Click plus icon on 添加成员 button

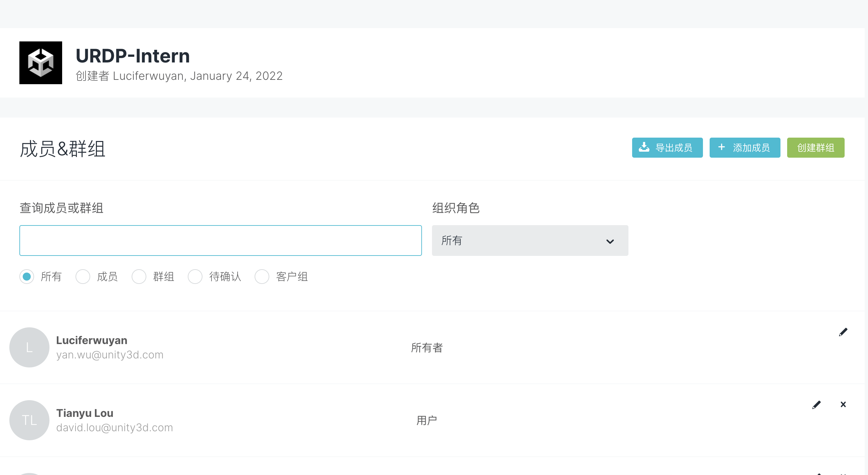click(721, 147)
